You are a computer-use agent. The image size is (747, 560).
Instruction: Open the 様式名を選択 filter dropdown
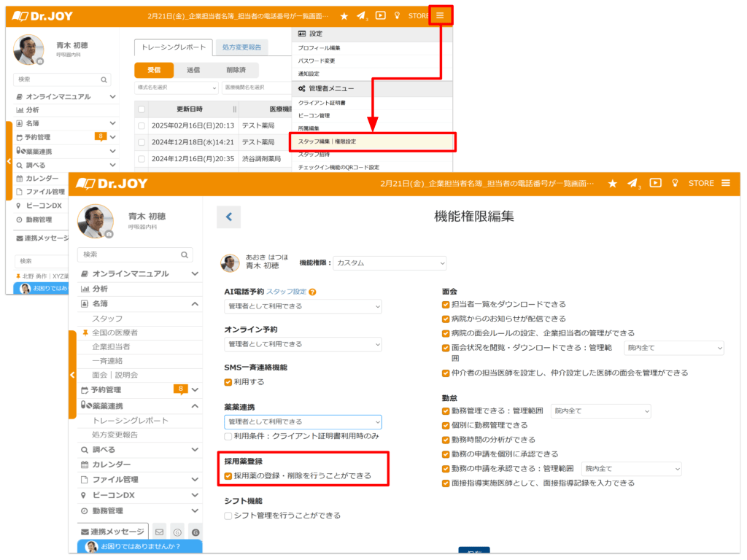pyautogui.click(x=176, y=88)
